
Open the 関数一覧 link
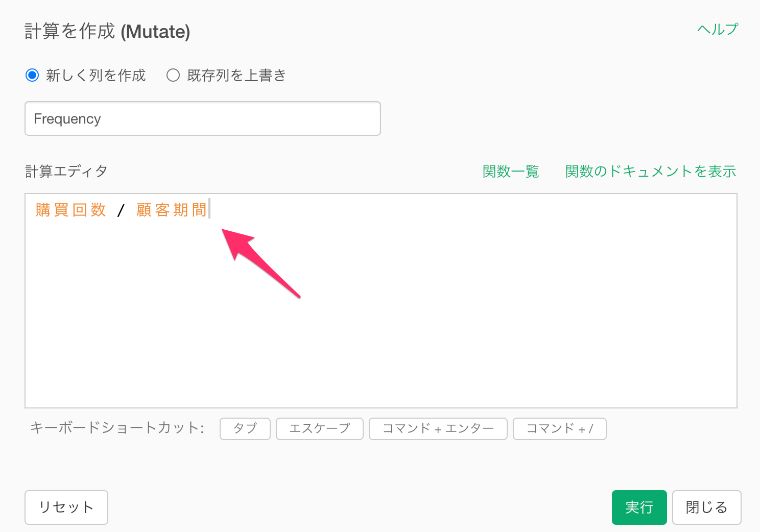(511, 172)
